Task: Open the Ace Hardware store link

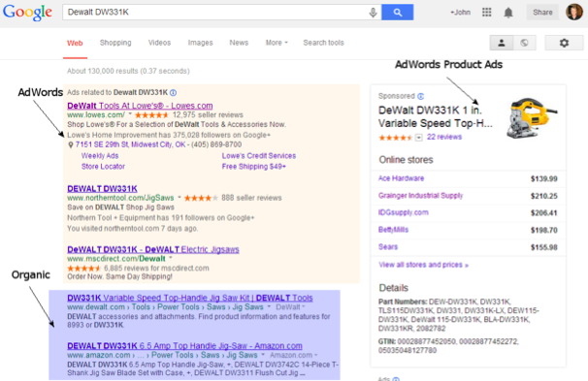Action: click(x=401, y=178)
